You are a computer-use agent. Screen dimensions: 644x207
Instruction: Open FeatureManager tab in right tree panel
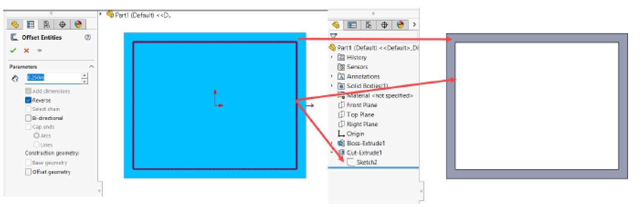point(336,25)
